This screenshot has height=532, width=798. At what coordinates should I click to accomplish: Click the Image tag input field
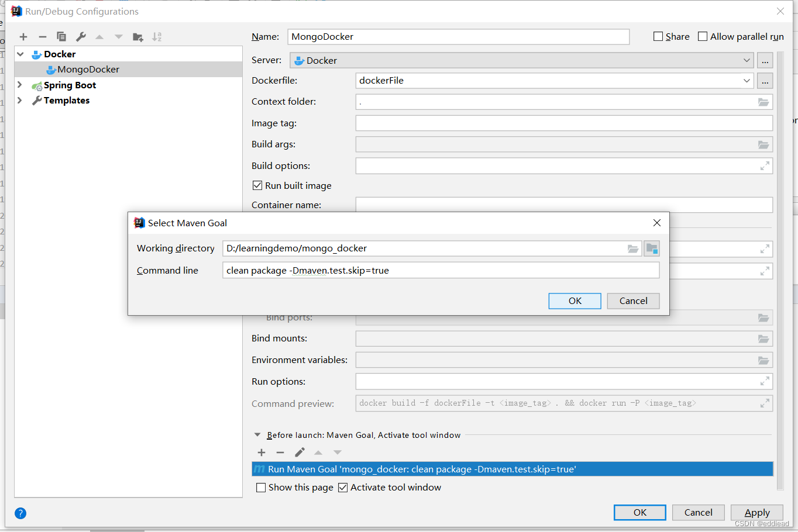pos(564,123)
